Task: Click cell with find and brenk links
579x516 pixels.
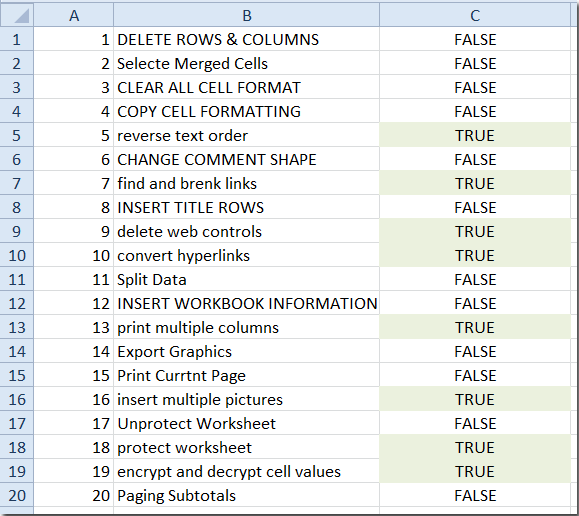Action: tap(246, 183)
